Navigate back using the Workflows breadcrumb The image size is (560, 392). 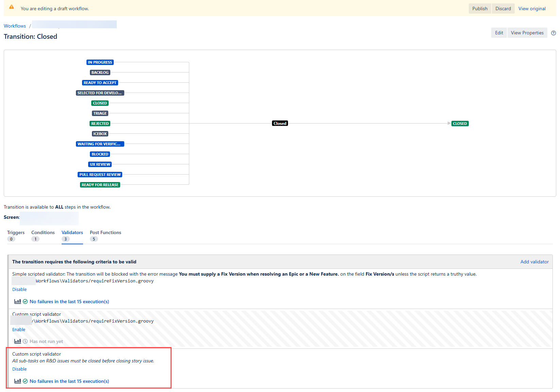15,26
